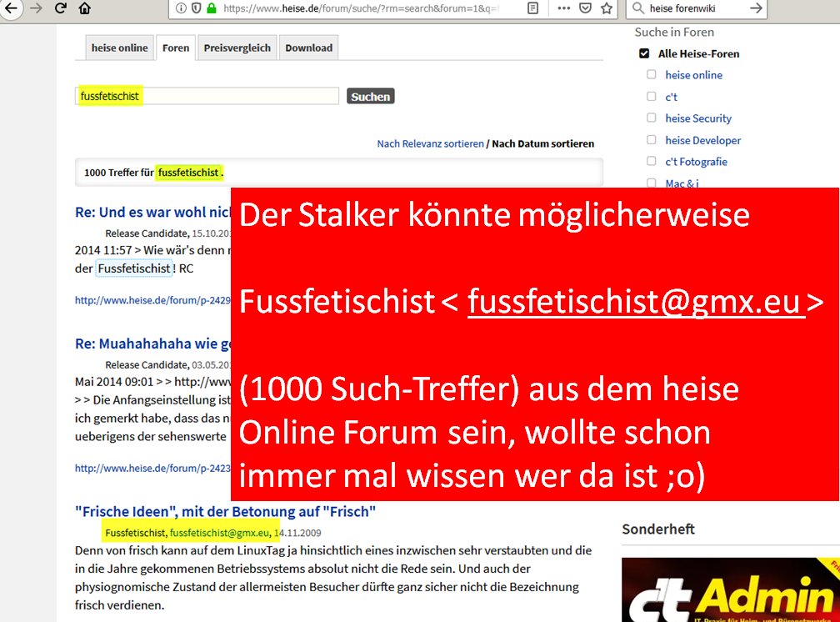Go forward with the browser forward arrow

click(x=36, y=8)
